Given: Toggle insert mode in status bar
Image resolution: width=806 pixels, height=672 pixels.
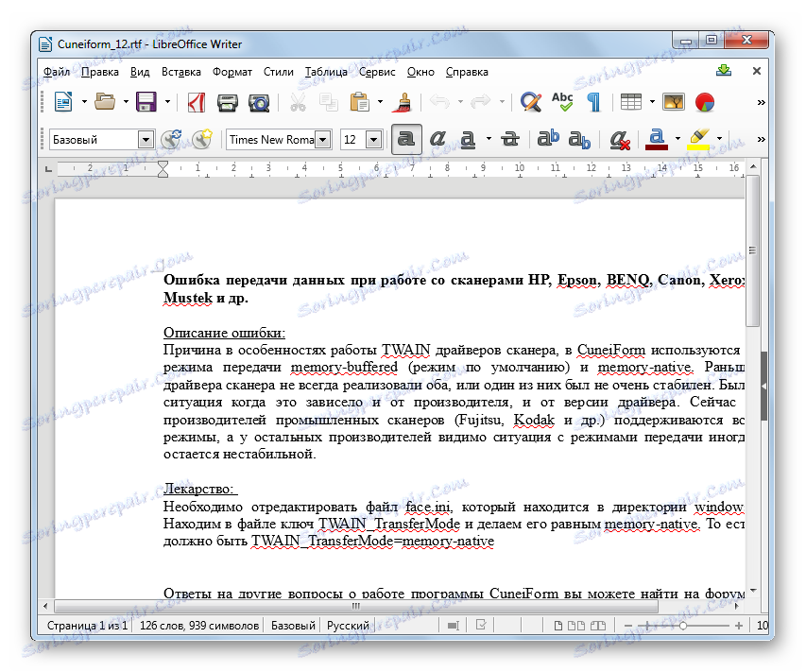Looking at the screenshot, I should (x=453, y=625).
